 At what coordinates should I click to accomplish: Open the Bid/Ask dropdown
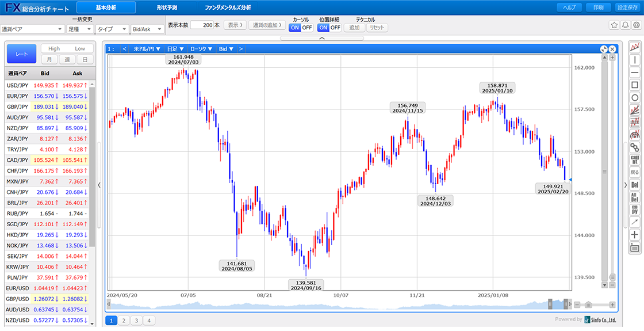coord(147,29)
